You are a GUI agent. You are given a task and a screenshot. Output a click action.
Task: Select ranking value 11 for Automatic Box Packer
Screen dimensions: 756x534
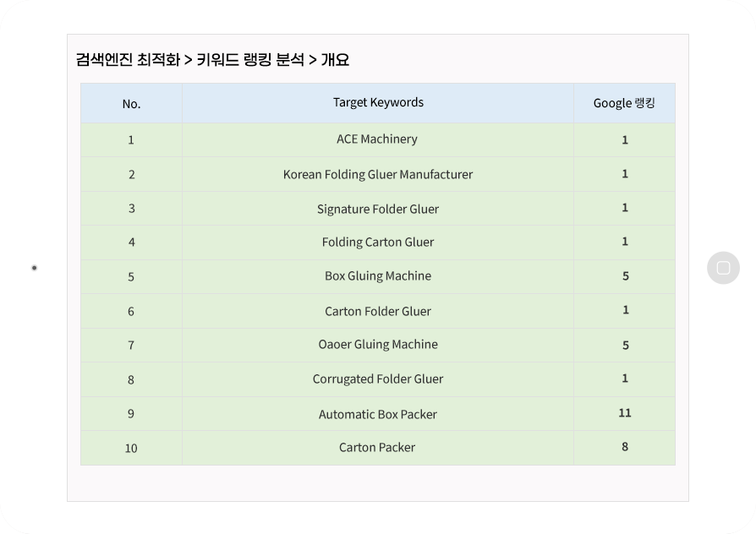pyautogui.click(x=625, y=413)
